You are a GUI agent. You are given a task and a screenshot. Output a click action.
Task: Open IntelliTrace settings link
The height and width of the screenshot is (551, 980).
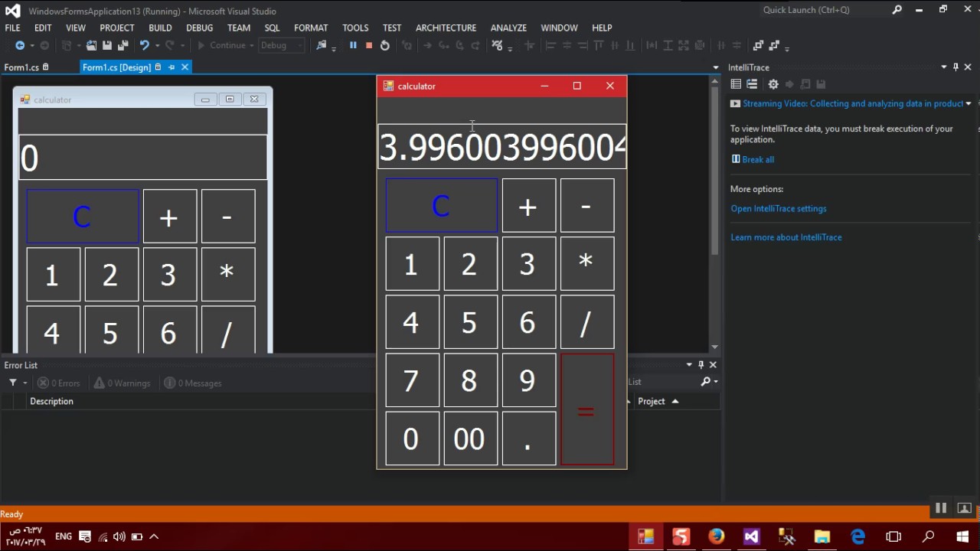tap(779, 208)
